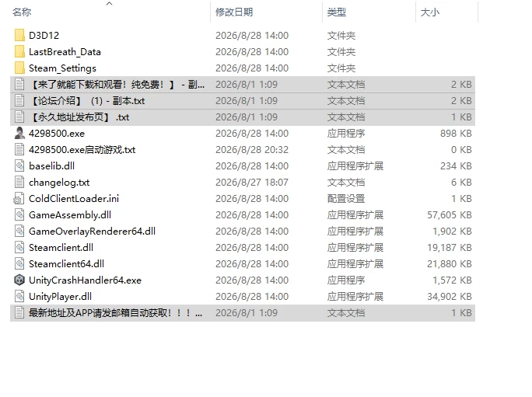Click the UnityPlayer.dll file icon
This screenshot has height=397, width=532.
19,296
